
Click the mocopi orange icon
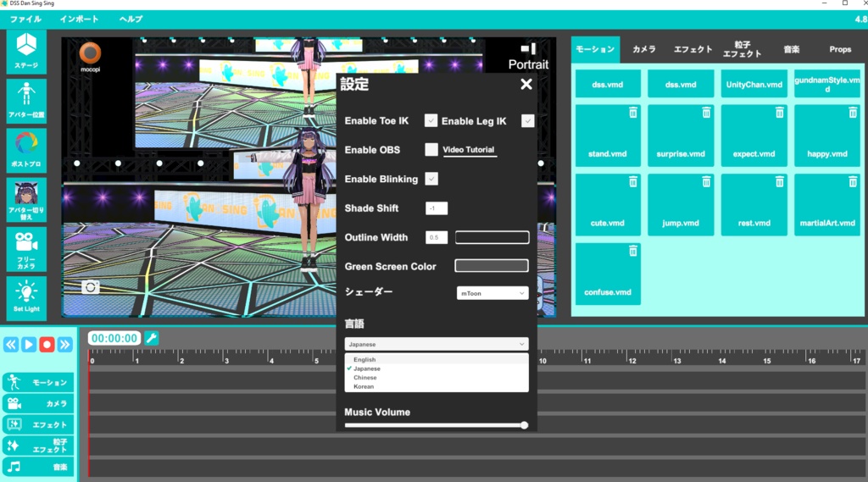click(x=90, y=53)
